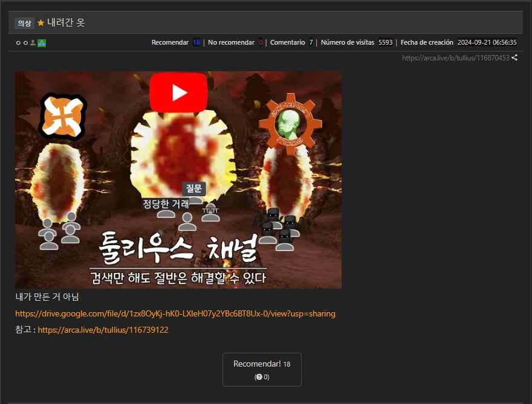532x404 pixels.
Task: Select the 의상 category badge
Action: pos(24,23)
